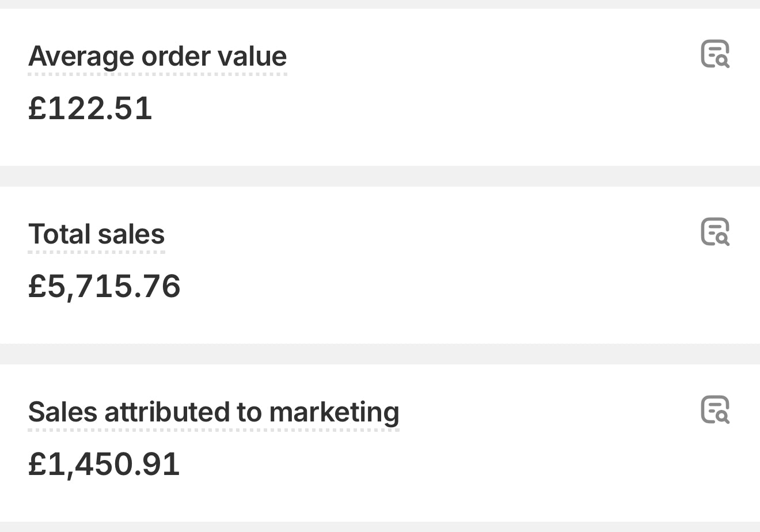
Task: Click the £122.51 average order amount
Action: (90, 108)
